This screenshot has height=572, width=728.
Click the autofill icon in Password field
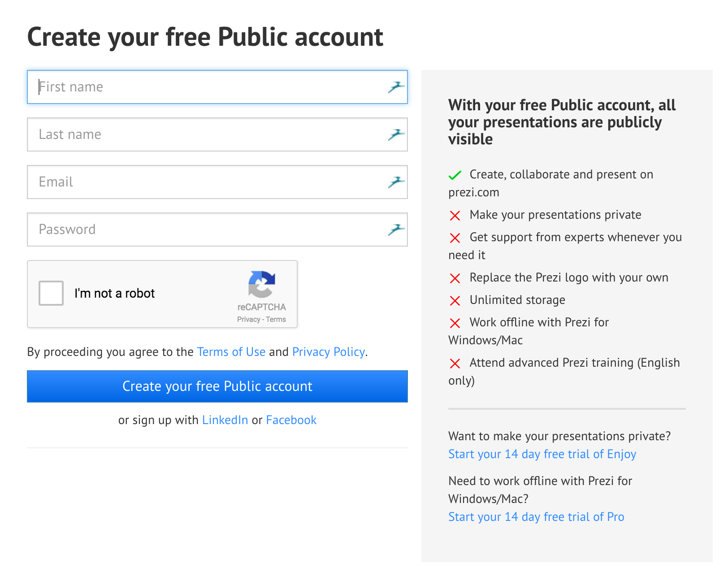tap(396, 230)
